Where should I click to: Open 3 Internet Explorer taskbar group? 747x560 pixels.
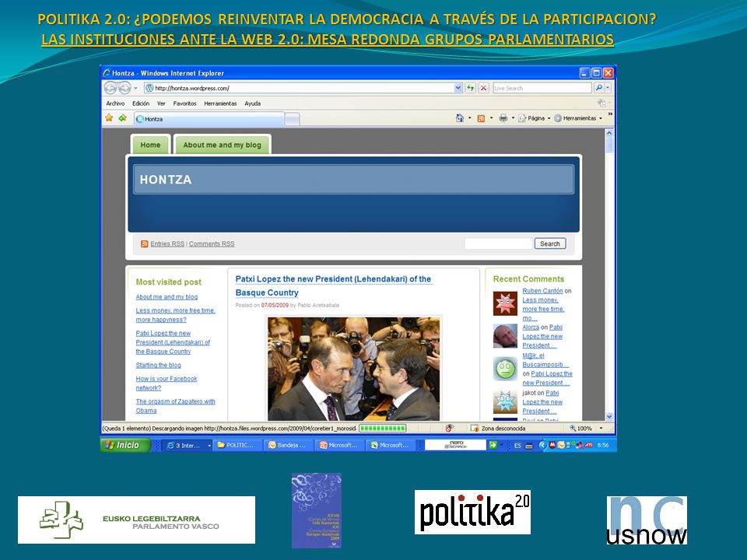[188, 445]
